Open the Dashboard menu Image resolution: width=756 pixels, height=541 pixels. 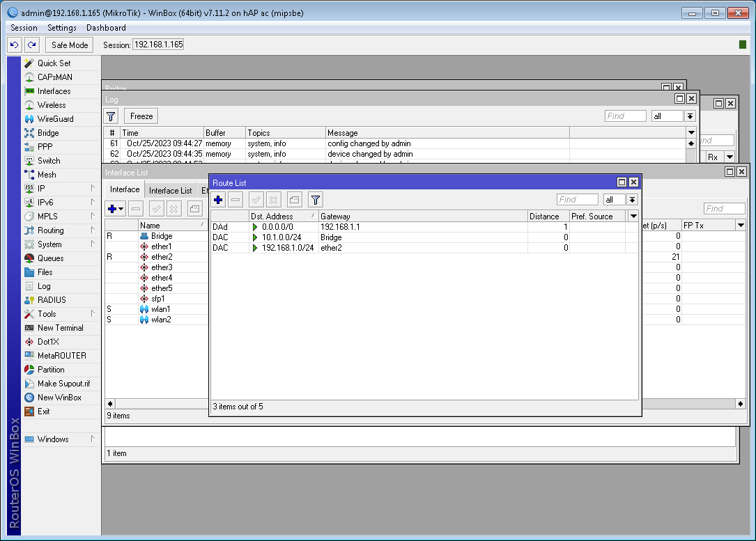(106, 28)
